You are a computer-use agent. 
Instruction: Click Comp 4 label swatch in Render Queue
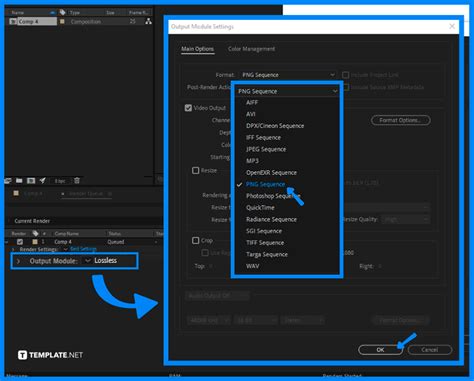click(x=35, y=242)
